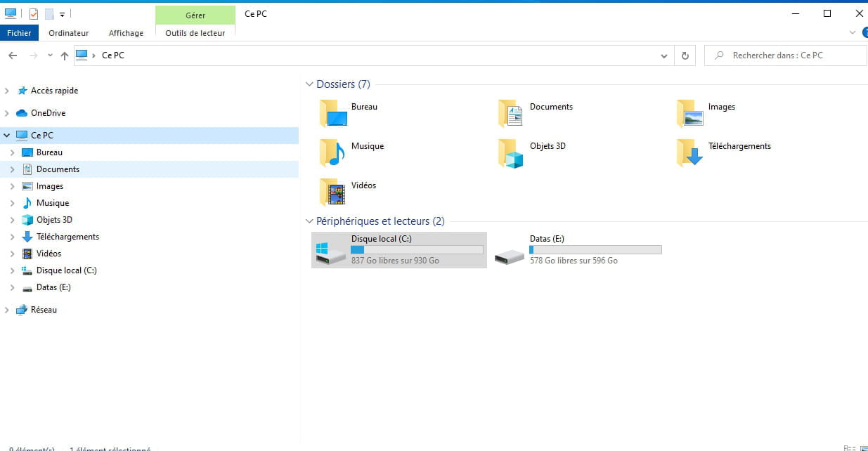Open the Objets 3D folder icon
Screen dimensions: 868x451
pos(511,152)
